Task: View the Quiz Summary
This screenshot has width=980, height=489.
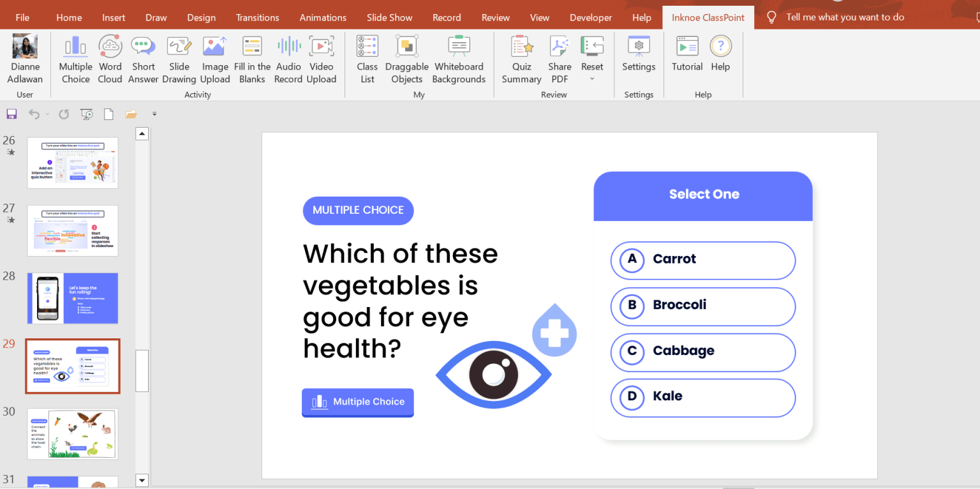Action: click(x=521, y=57)
